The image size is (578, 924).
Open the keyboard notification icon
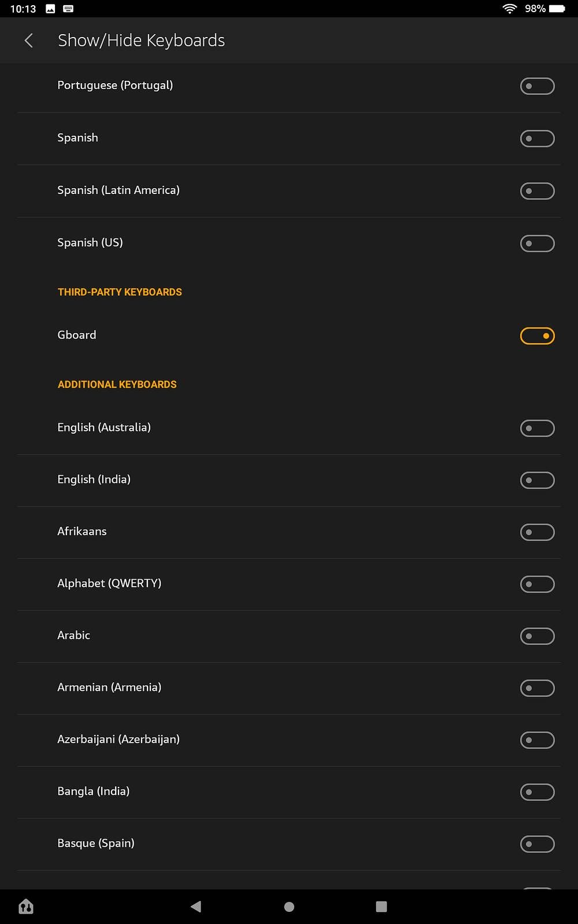point(67,9)
